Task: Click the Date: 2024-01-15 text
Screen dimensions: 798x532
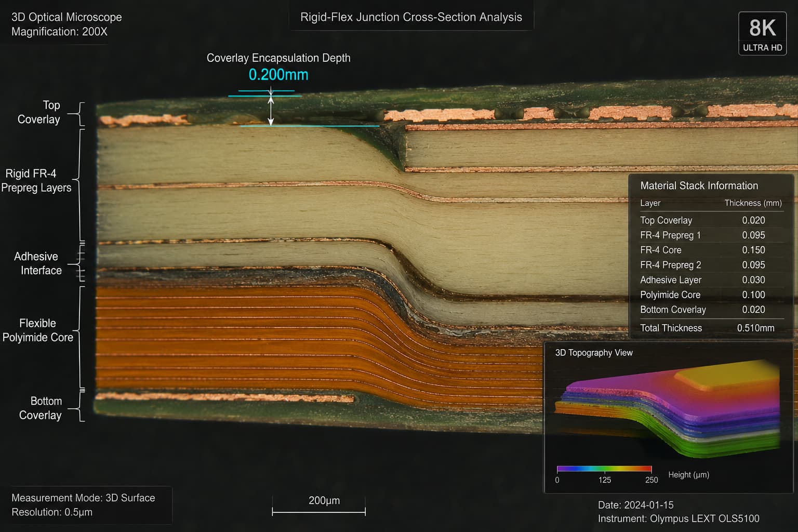Action: point(635,505)
